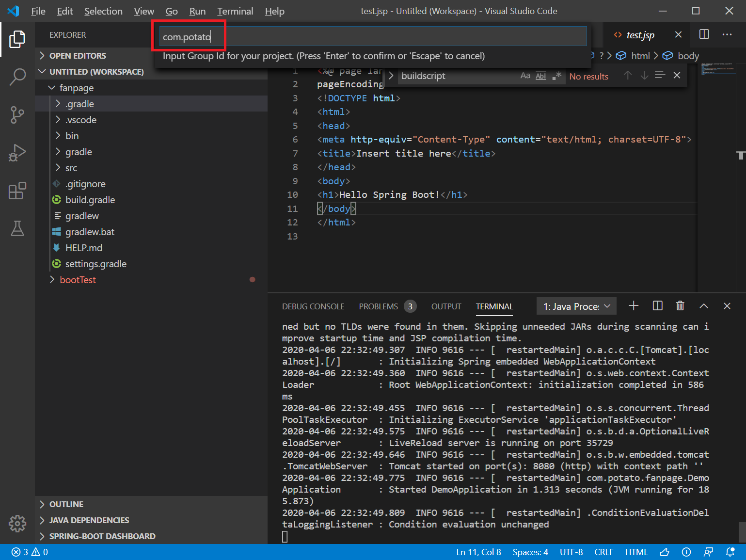Switch to the DEBUG CONSOLE tab
This screenshot has height=560, width=746.
(x=313, y=306)
